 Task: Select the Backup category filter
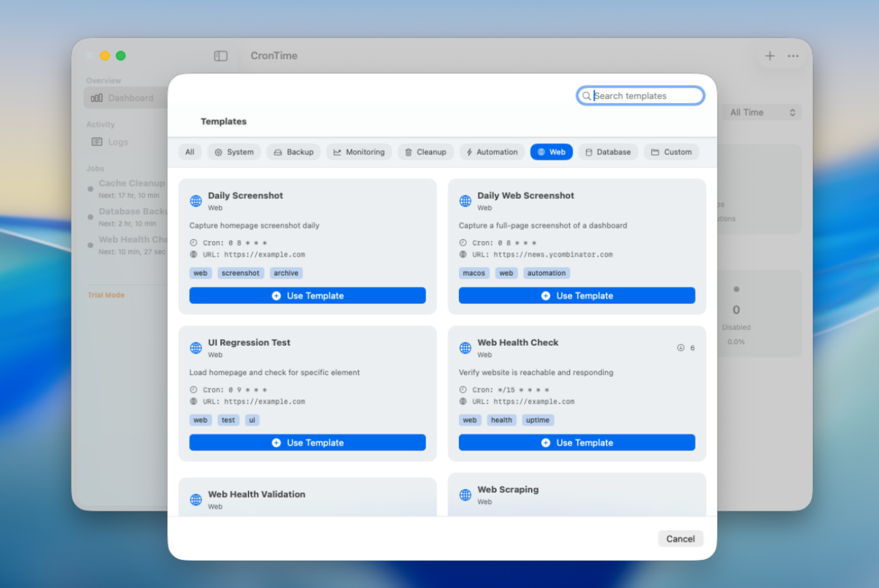pos(293,152)
